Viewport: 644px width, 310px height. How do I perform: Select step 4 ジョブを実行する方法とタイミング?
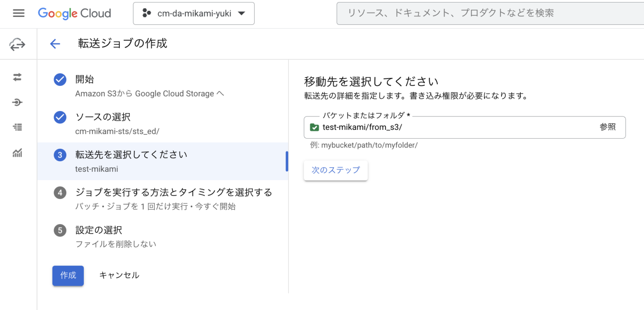(60, 192)
